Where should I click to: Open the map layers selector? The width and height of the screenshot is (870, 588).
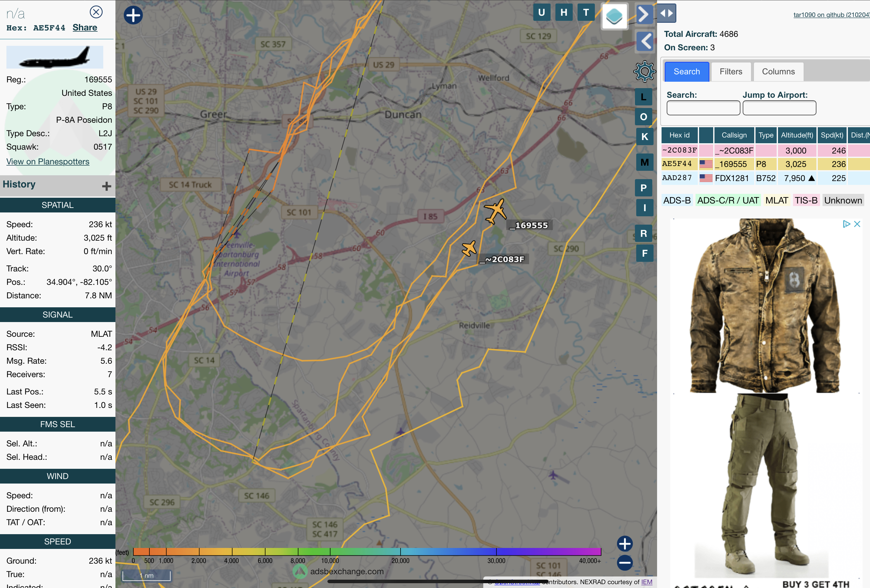[x=614, y=16]
